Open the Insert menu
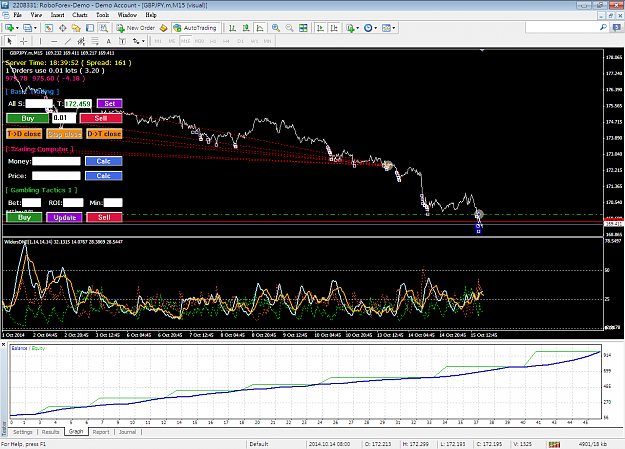 57,15
